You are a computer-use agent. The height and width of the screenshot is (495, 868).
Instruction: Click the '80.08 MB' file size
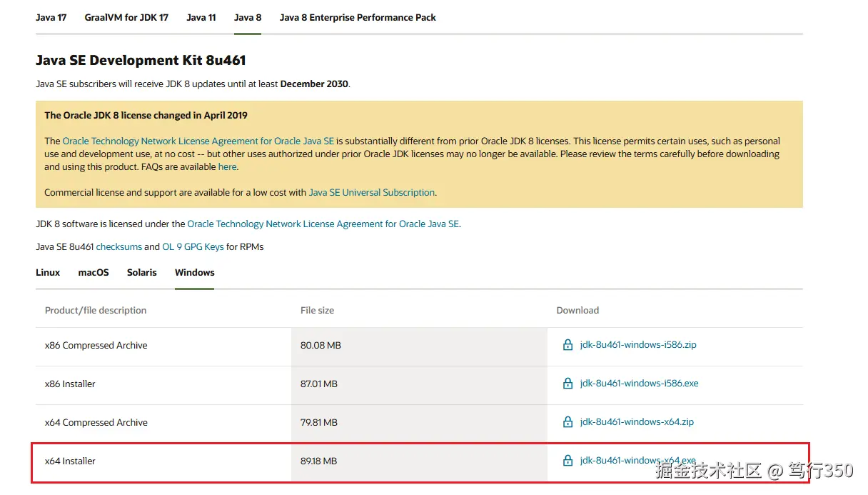pos(321,346)
